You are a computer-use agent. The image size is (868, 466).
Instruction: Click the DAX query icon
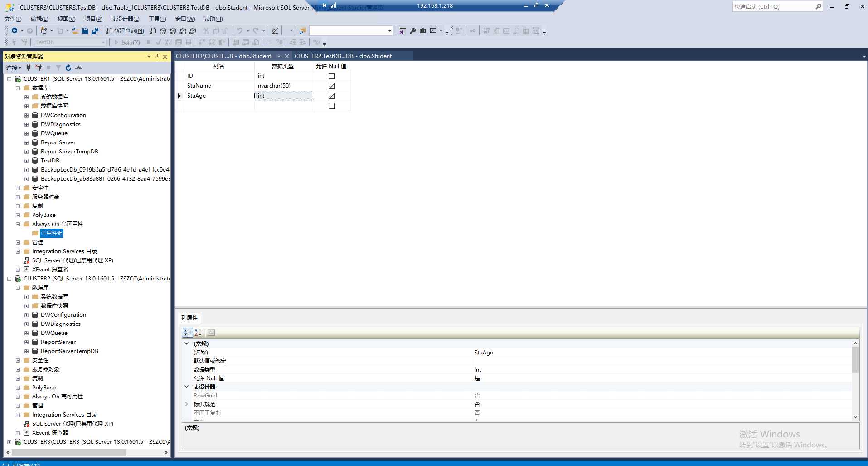pyautogui.click(x=193, y=31)
